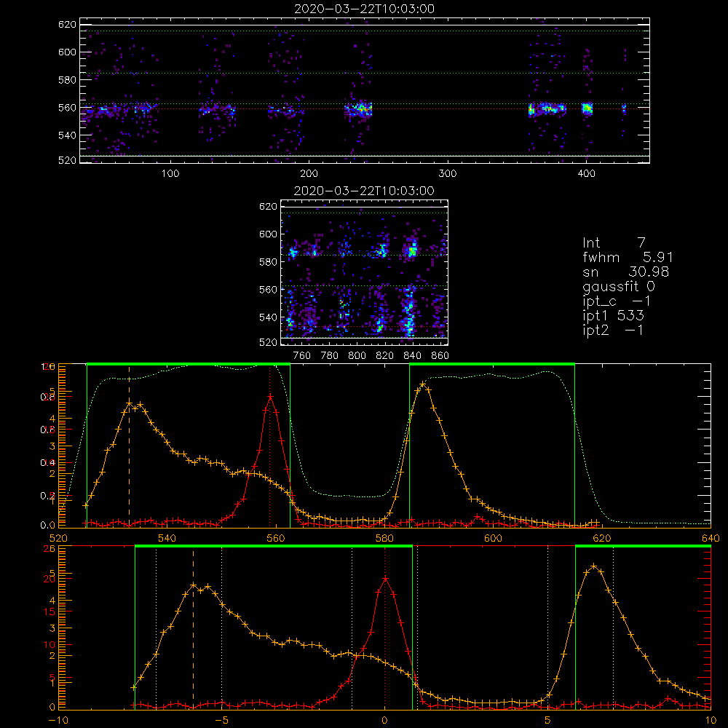
Task: Click the red peak at 0 in bottom plot
Action: click(x=385, y=579)
